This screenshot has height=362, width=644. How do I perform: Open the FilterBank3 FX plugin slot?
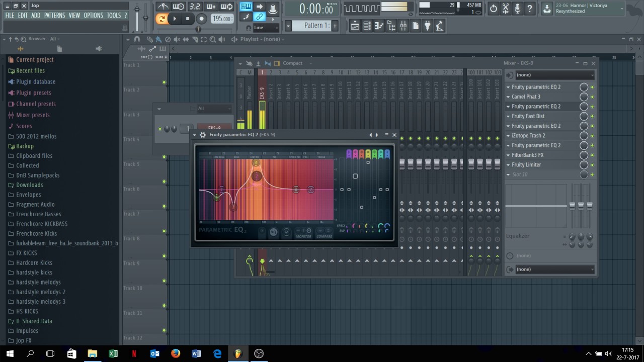528,155
